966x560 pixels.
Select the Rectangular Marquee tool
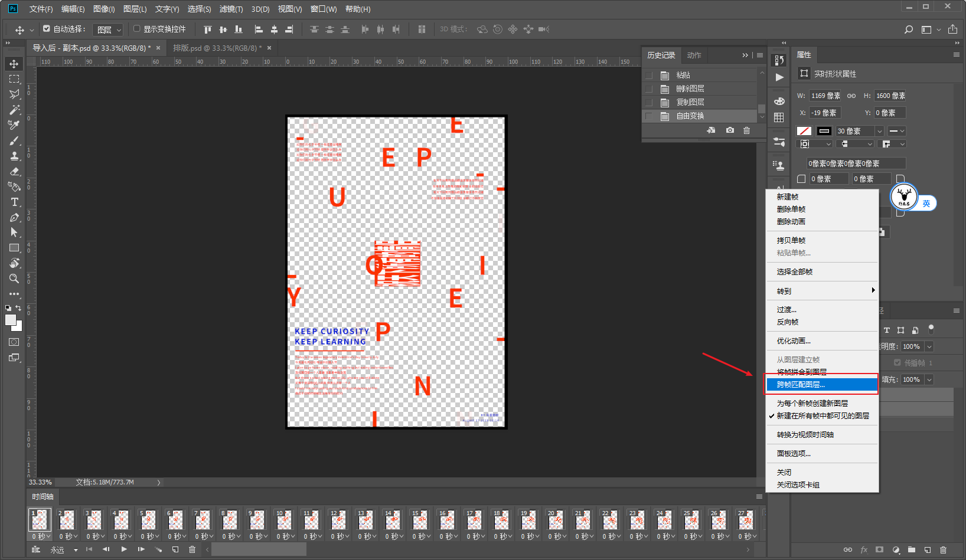point(14,79)
